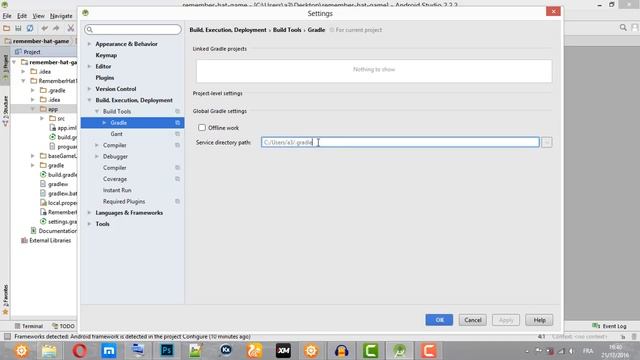
Task: Select the app folder in project tree
Action: pyautogui.click(x=53, y=109)
